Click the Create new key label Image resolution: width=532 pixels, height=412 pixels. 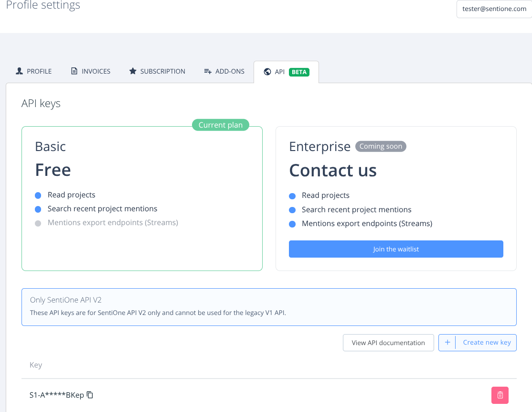pyautogui.click(x=487, y=342)
